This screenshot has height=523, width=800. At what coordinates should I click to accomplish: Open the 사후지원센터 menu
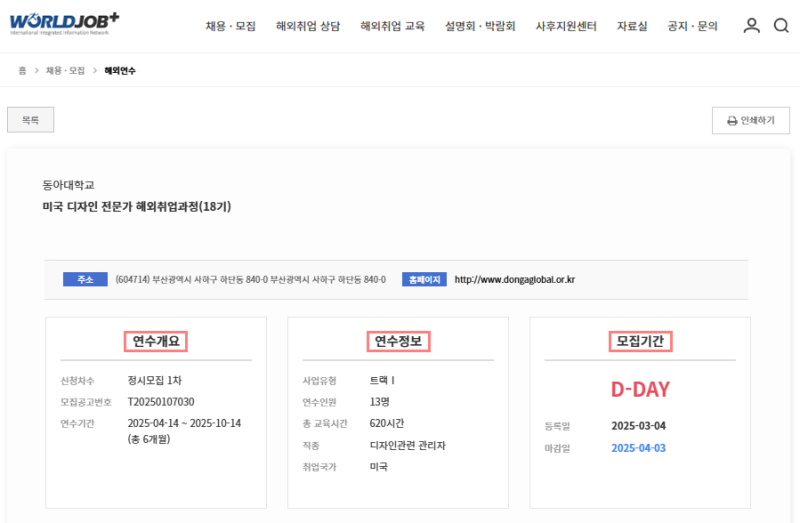click(566, 26)
